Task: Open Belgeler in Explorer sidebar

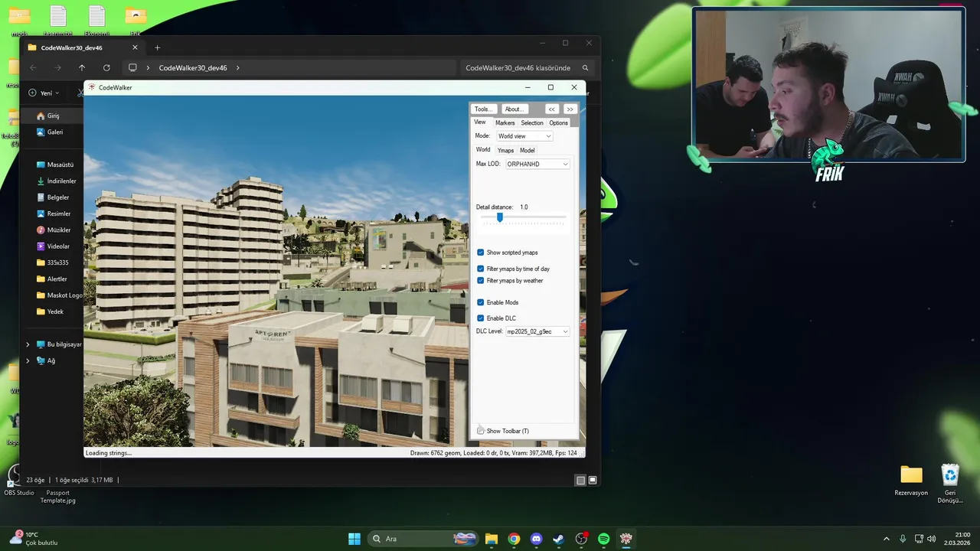Action: 52,197
